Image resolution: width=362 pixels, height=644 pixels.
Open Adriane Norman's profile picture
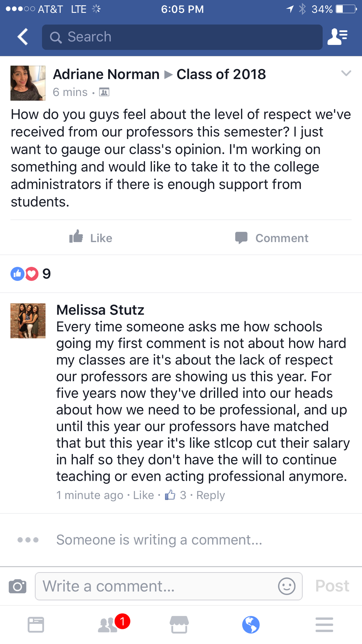(28, 83)
